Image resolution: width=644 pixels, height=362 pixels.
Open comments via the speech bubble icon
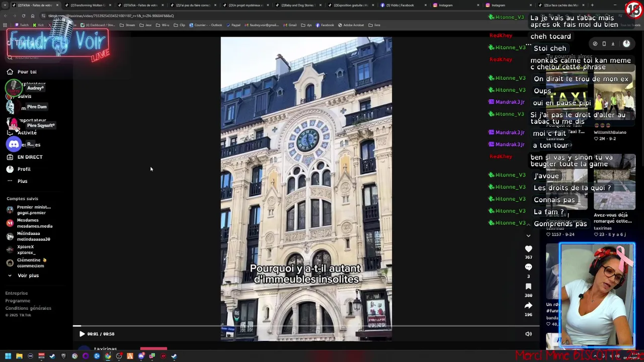(528, 267)
